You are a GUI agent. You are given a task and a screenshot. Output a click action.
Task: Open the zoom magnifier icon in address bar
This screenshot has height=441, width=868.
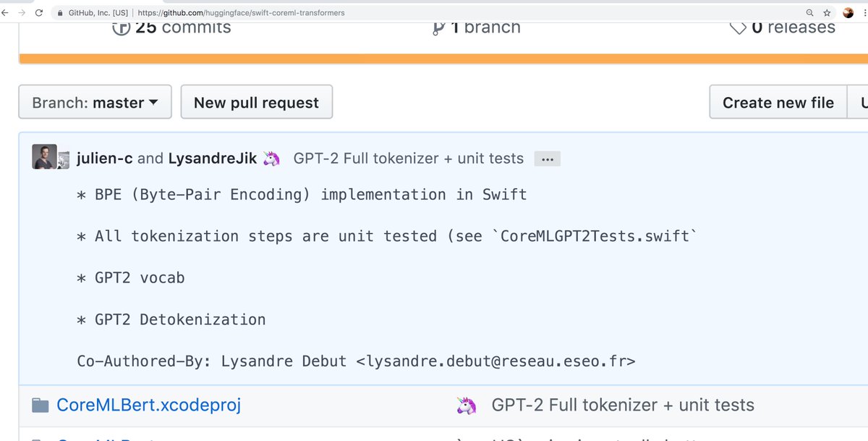pyautogui.click(x=811, y=13)
